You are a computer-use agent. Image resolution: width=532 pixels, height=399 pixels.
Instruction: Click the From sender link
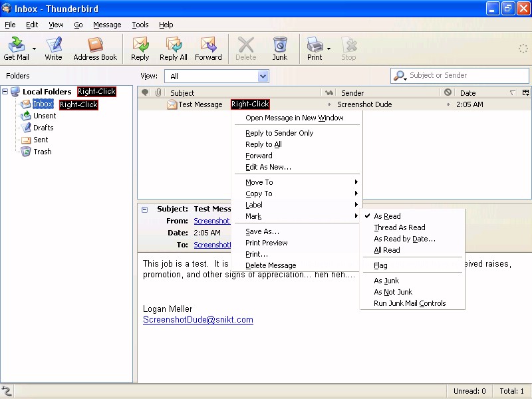point(211,221)
